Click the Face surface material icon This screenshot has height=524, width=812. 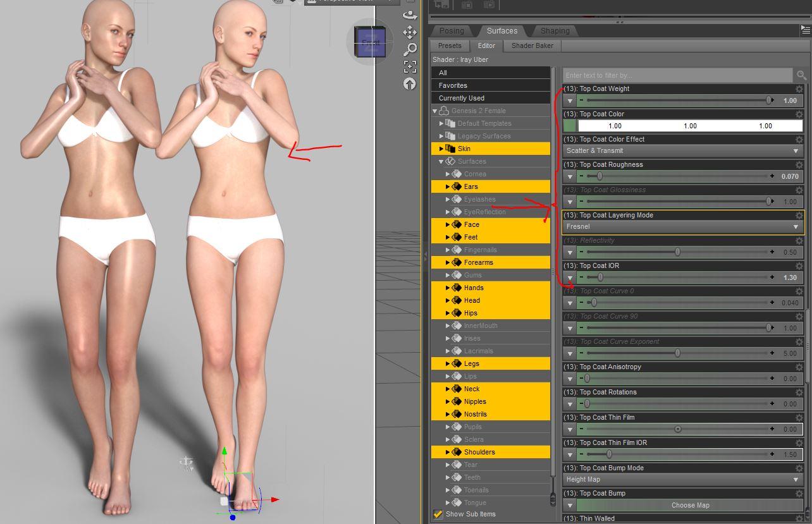tap(456, 224)
